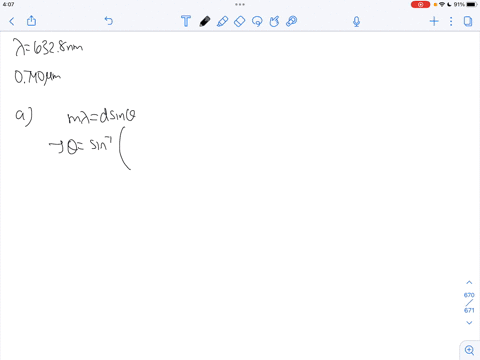Viewport: 480px width, 360px height.
Task: Undo the last stroke
Action: coord(109,21)
